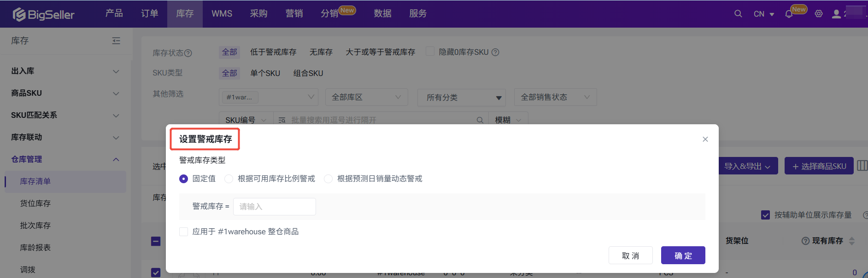Open the 全部销售状态 dropdown
This screenshot has width=868, height=278.
pyautogui.click(x=555, y=97)
